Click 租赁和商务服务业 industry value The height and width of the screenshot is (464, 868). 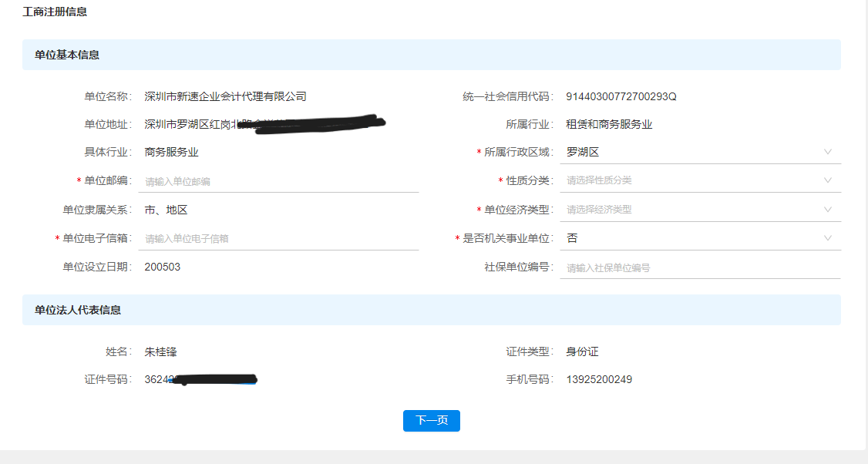click(609, 124)
